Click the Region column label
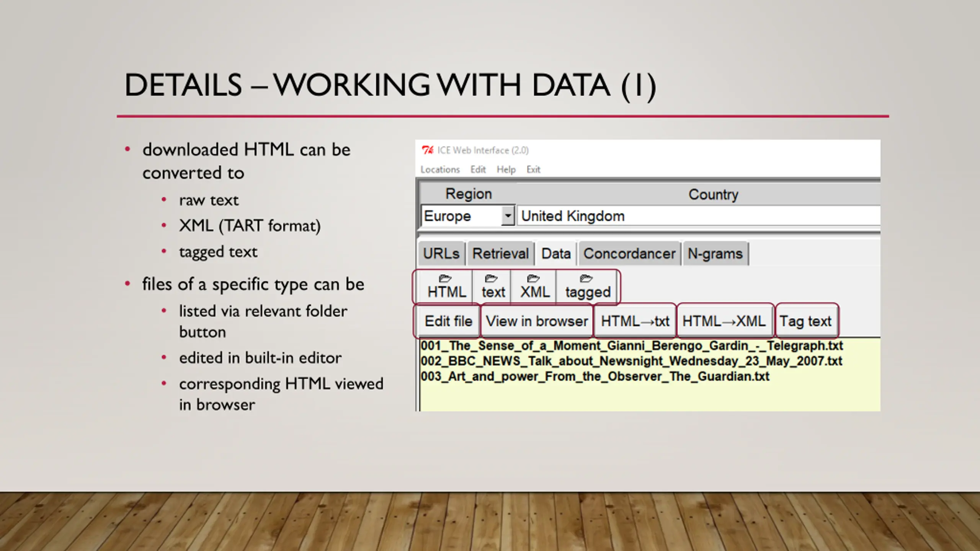This screenshot has height=551, width=980. [x=469, y=194]
